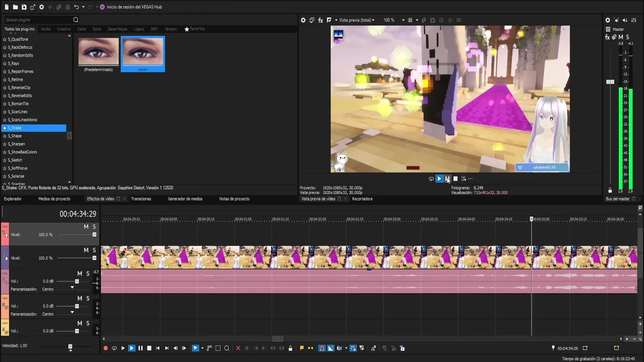Click the Open project folder icon
The width and height of the screenshot is (644, 362).
pos(15,7)
